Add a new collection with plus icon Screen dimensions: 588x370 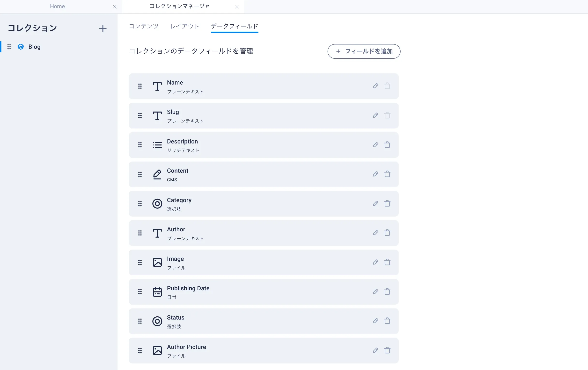103,28
